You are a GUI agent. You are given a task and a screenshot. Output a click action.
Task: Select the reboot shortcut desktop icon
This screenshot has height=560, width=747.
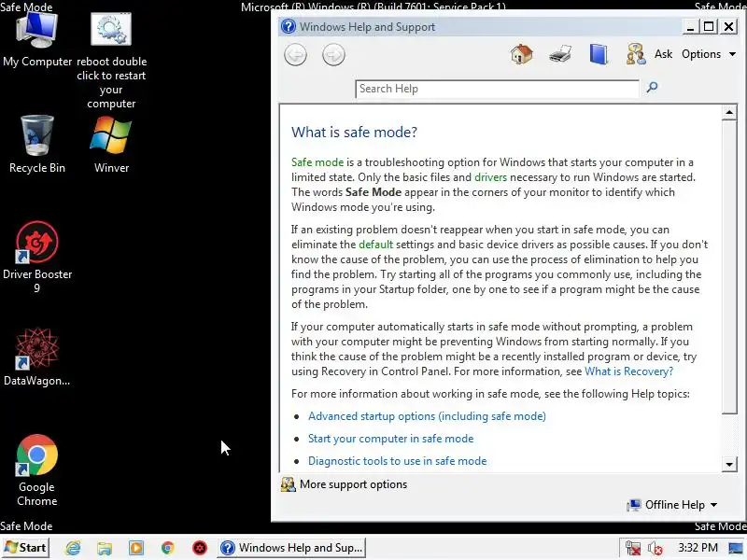coord(111,61)
